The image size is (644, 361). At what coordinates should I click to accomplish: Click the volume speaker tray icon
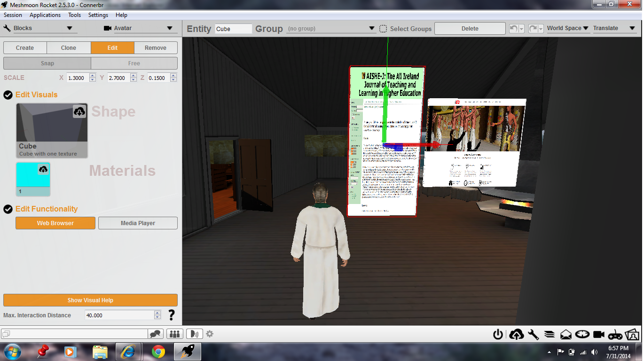595,352
